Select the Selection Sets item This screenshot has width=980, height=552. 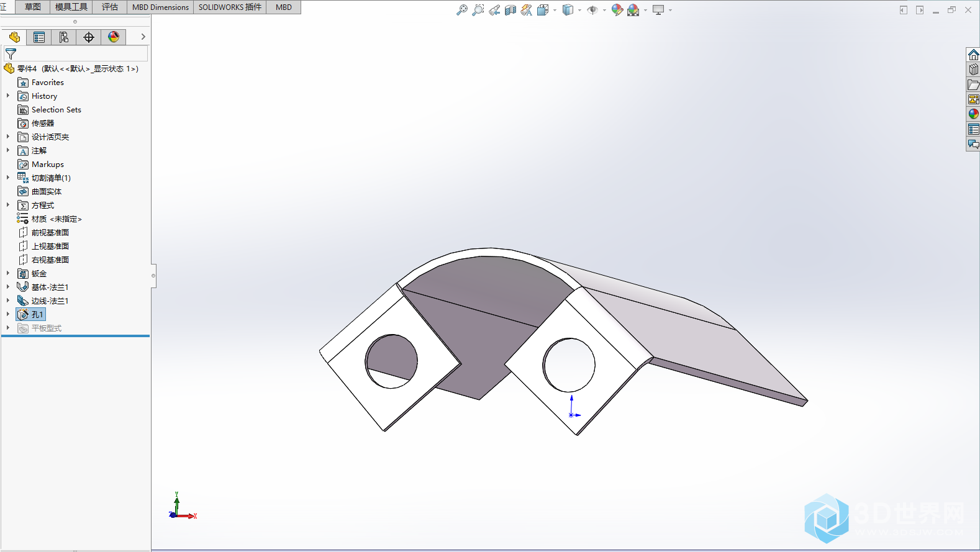coord(50,110)
